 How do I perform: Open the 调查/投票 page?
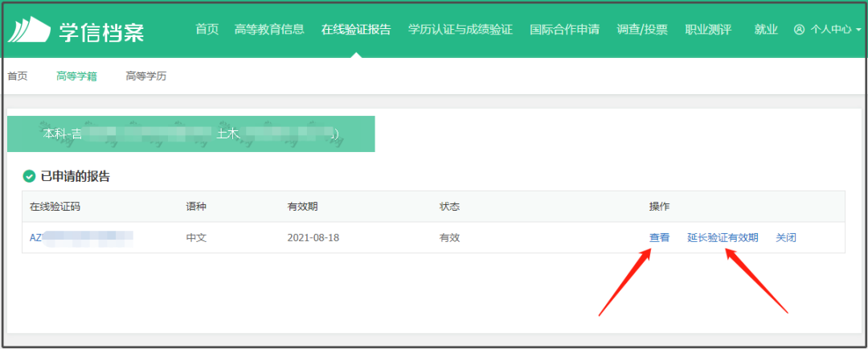pyautogui.click(x=642, y=30)
